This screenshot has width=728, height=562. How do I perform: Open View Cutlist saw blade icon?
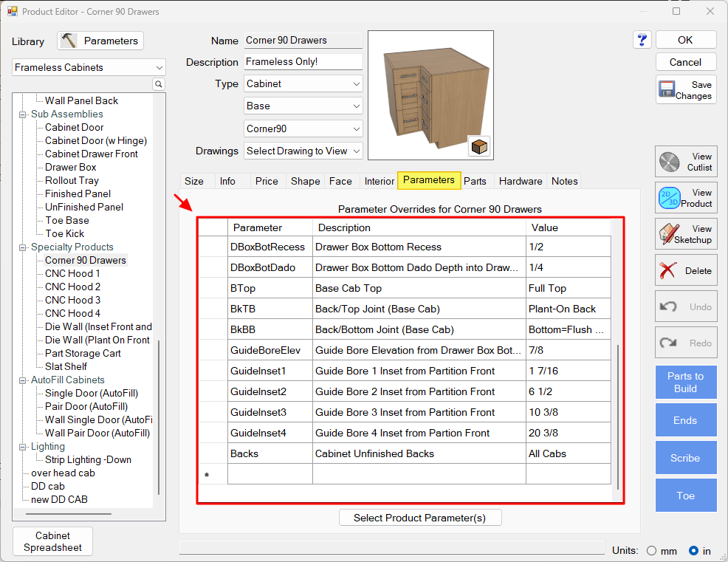[x=670, y=162]
